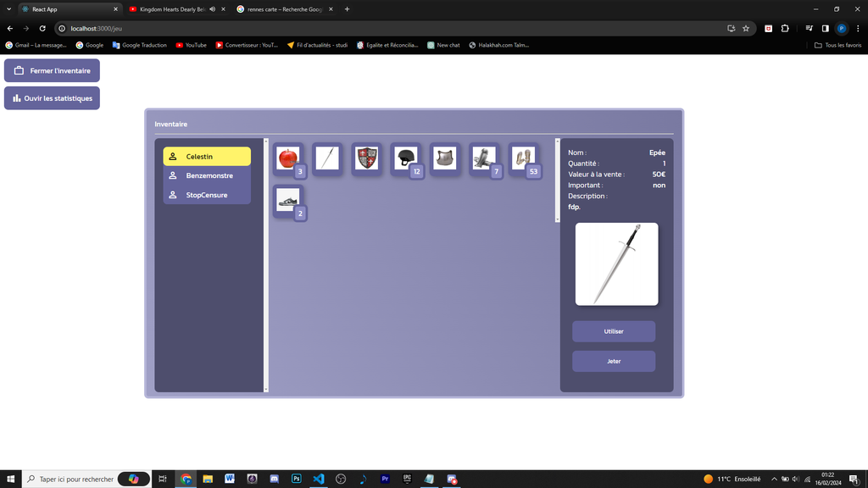
Task: Click the item grid scrollbar down arrow
Action: tap(557, 219)
